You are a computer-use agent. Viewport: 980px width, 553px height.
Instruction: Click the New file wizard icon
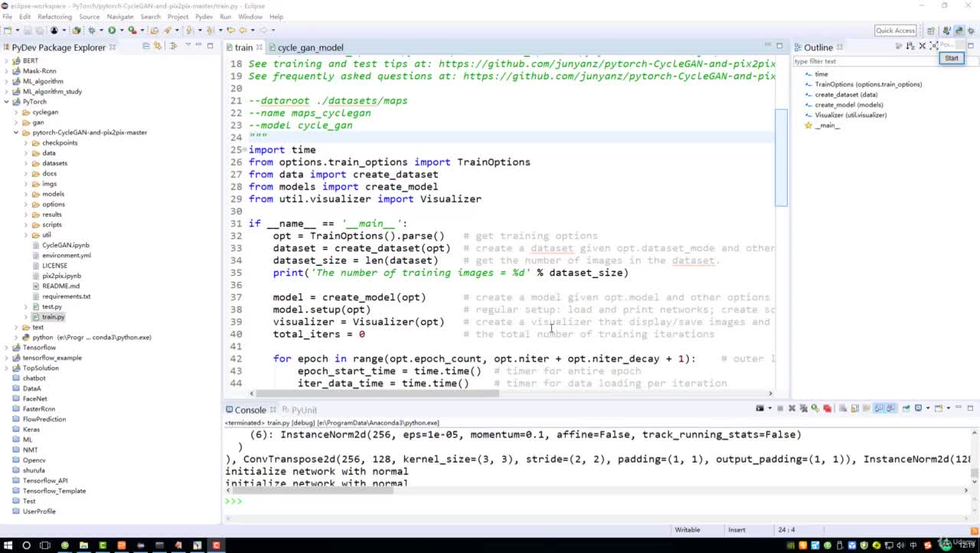[8, 31]
